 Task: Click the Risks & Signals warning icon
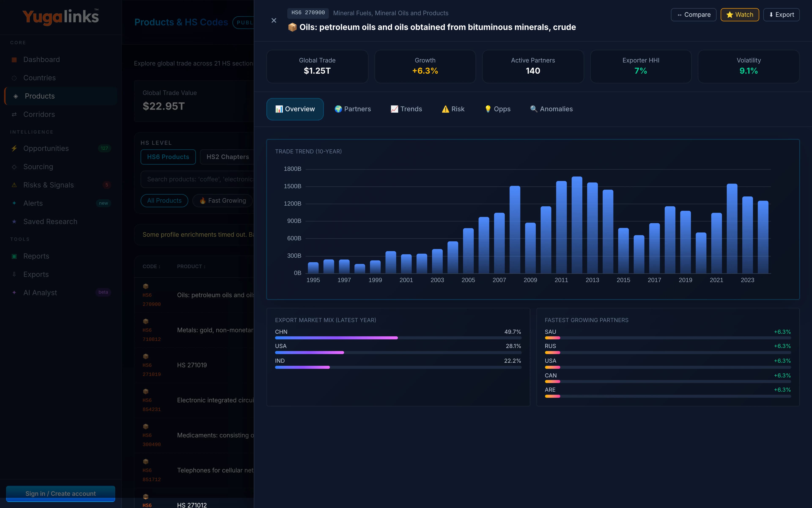click(14, 185)
